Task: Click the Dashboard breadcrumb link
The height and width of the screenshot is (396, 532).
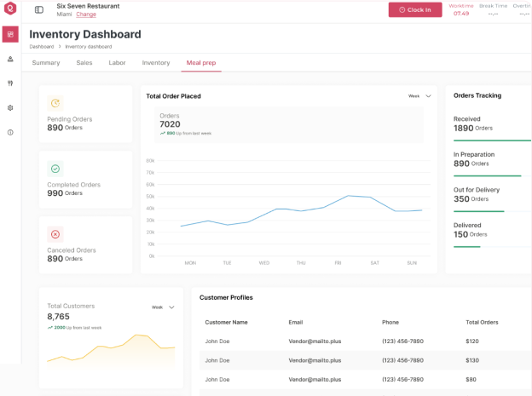Action: [42, 47]
